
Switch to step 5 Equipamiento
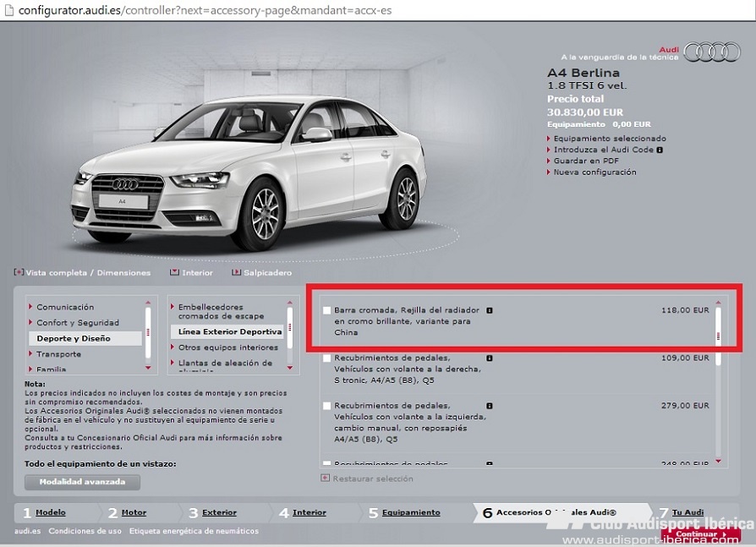(404, 513)
